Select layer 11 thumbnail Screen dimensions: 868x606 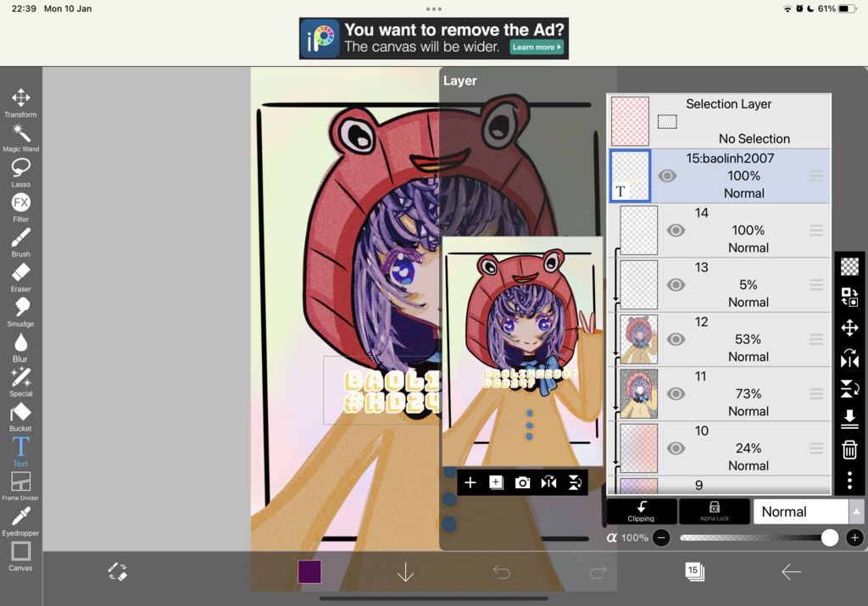tap(639, 393)
